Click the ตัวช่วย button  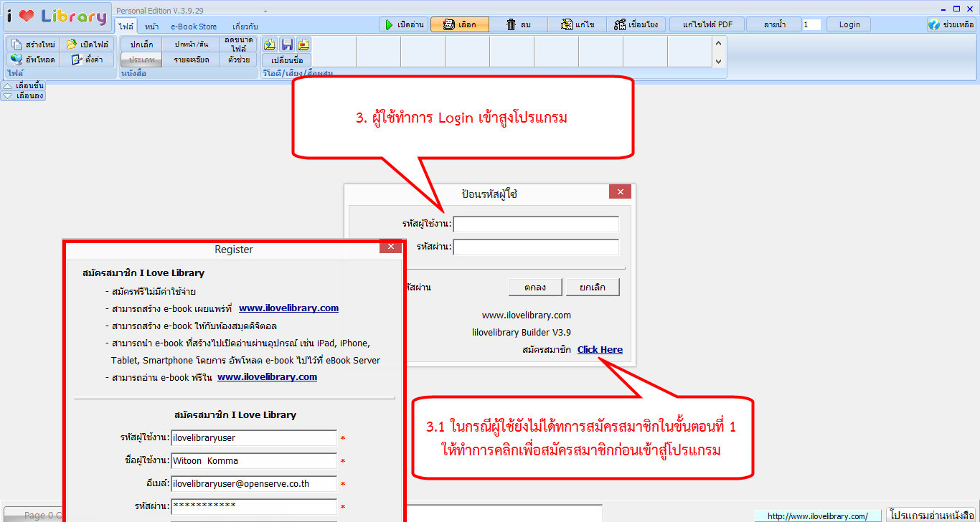click(x=237, y=60)
